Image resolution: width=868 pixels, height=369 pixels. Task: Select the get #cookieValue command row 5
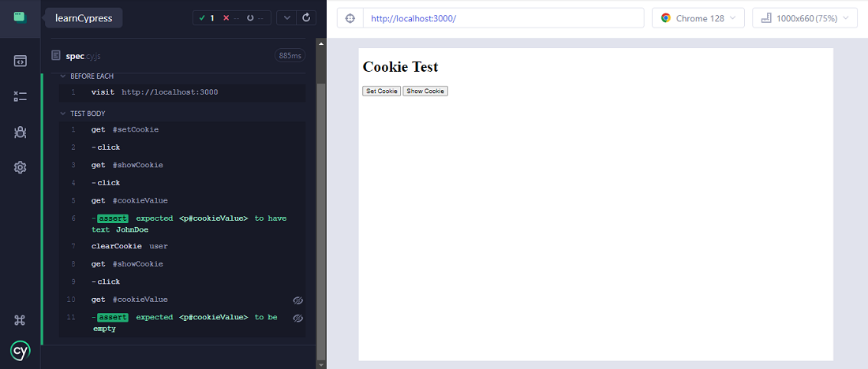(182, 201)
